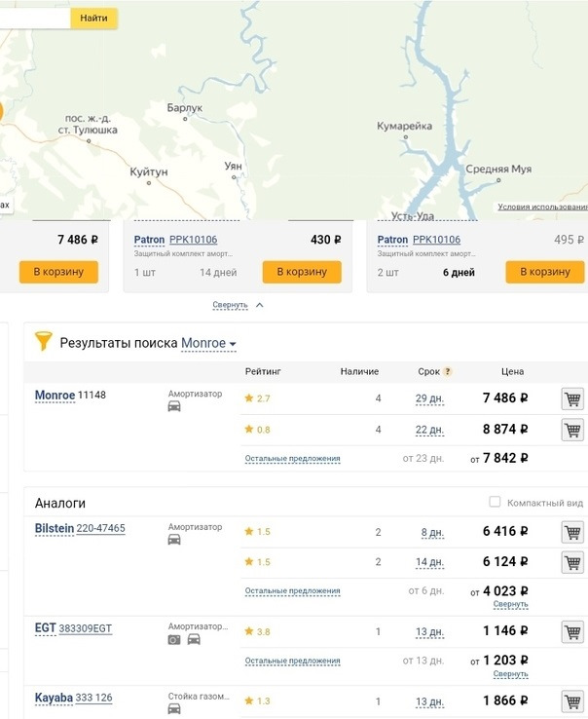Add Monroe offer at 8 874 ₽ to cart
588x719 pixels.
click(572, 430)
